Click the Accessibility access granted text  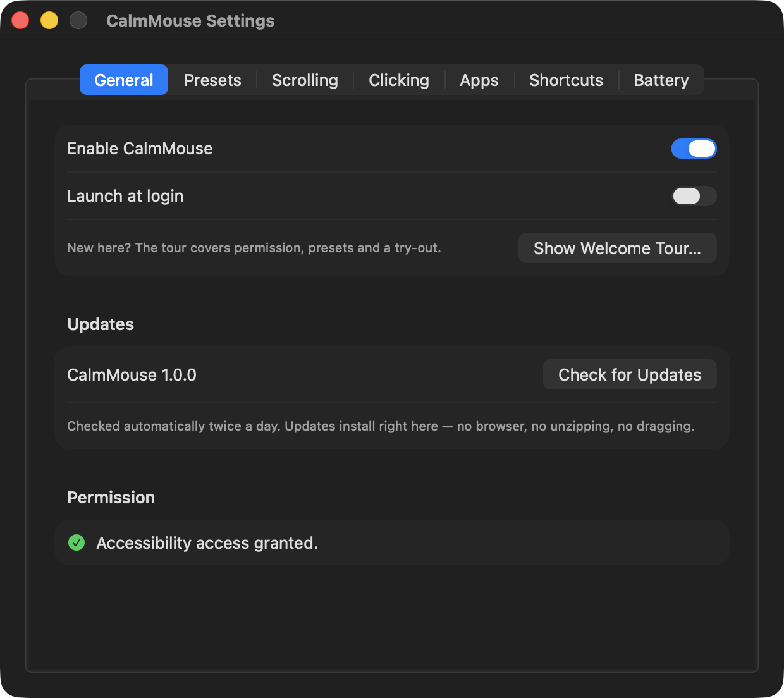point(207,543)
